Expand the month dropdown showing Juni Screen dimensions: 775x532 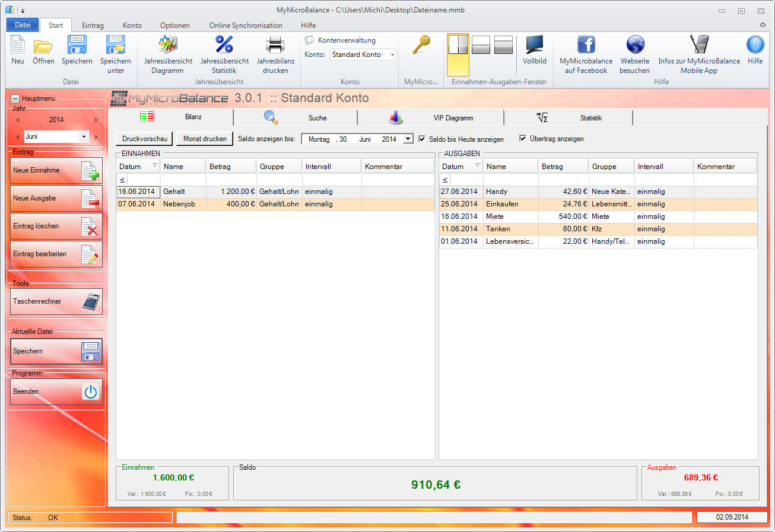84,137
